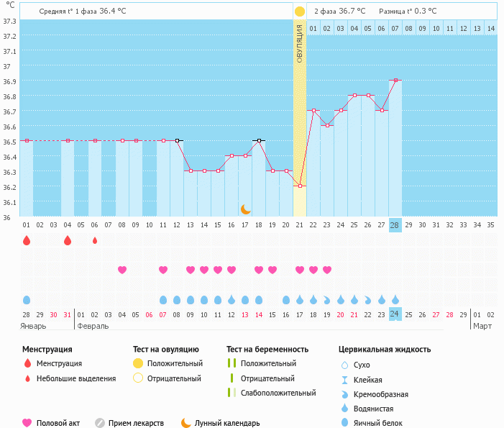Click the highlighted calendar date 24
The height and width of the screenshot is (428, 504).
point(395,314)
